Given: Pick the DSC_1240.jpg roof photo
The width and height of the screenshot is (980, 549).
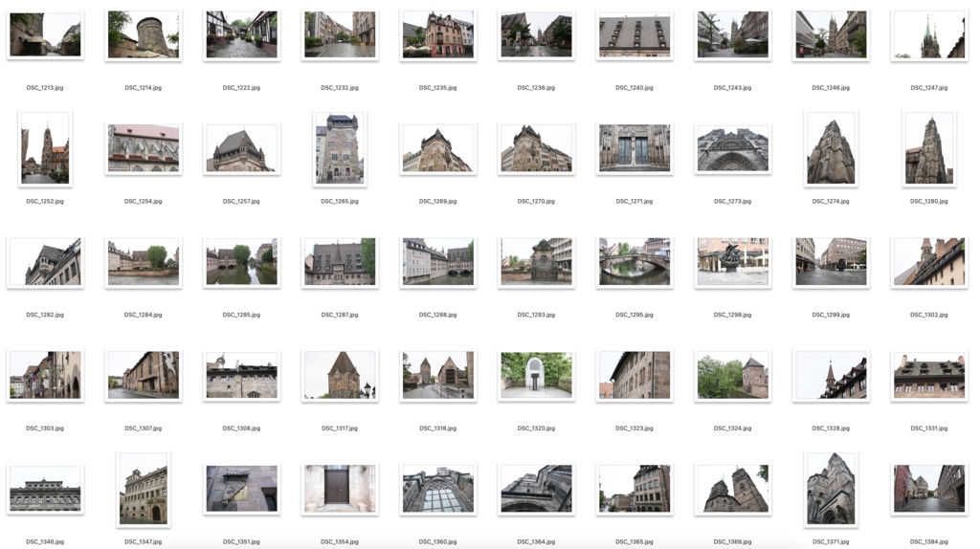Looking at the screenshot, I should (x=635, y=35).
